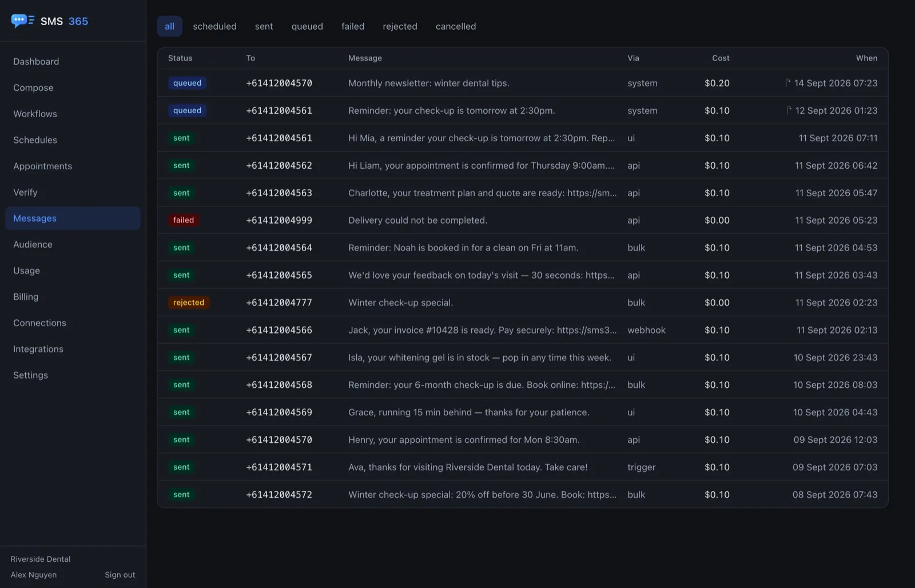
Task: Click the Riverside Dental account name
Action: (x=41, y=559)
